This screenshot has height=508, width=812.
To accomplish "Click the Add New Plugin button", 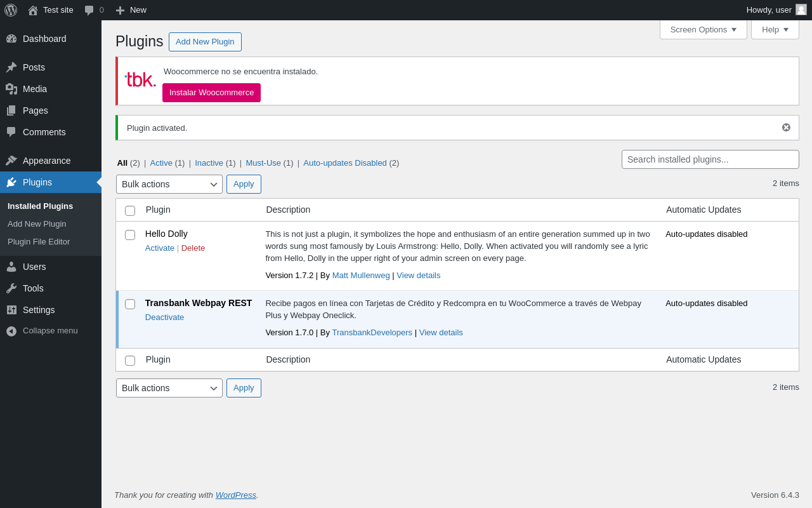I will pyautogui.click(x=205, y=42).
